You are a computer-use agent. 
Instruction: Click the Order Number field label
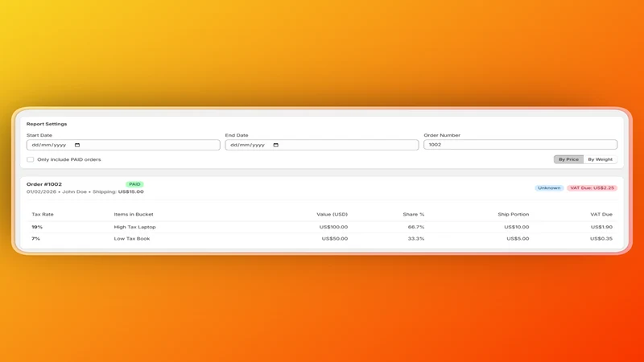tap(442, 135)
